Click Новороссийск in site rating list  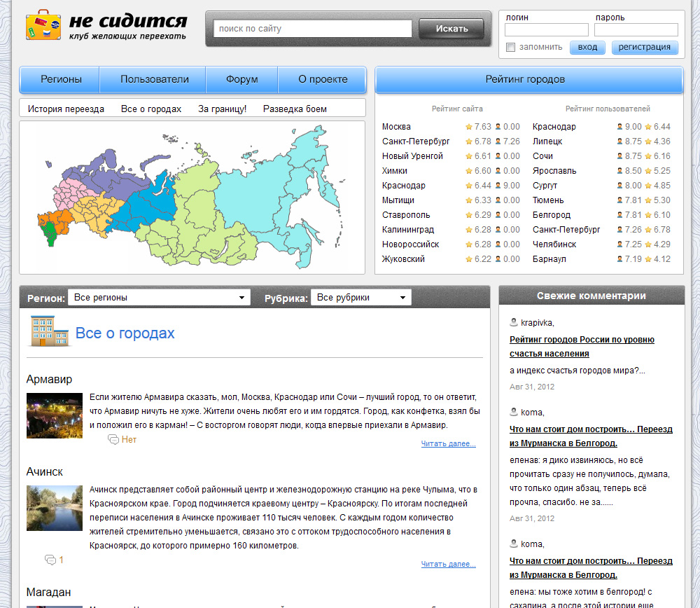pyautogui.click(x=410, y=244)
